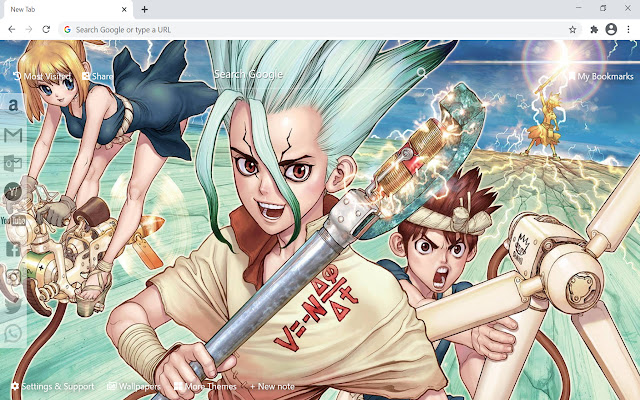Open More Themes
Viewport: 640px width, 400px height.
point(205,386)
